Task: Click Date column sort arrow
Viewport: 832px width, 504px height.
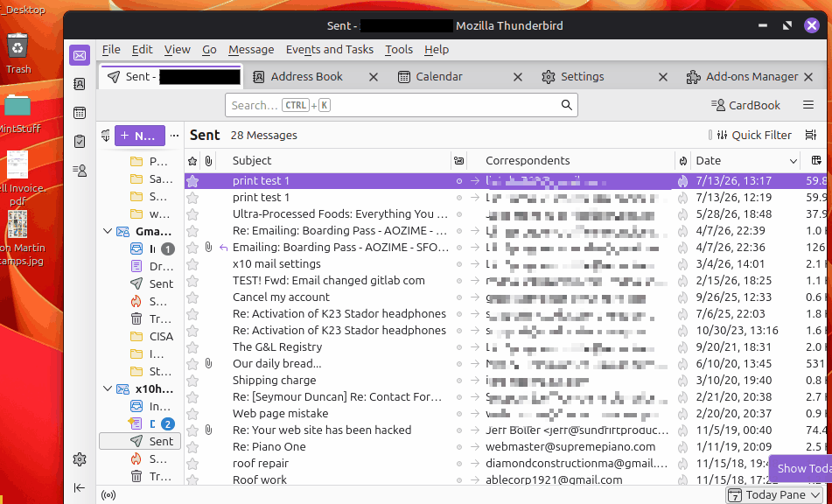Action: [x=794, y=161]
